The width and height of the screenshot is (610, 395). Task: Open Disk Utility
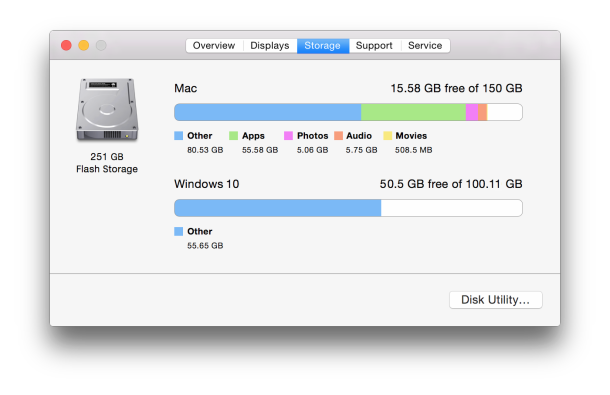point(496,300)
